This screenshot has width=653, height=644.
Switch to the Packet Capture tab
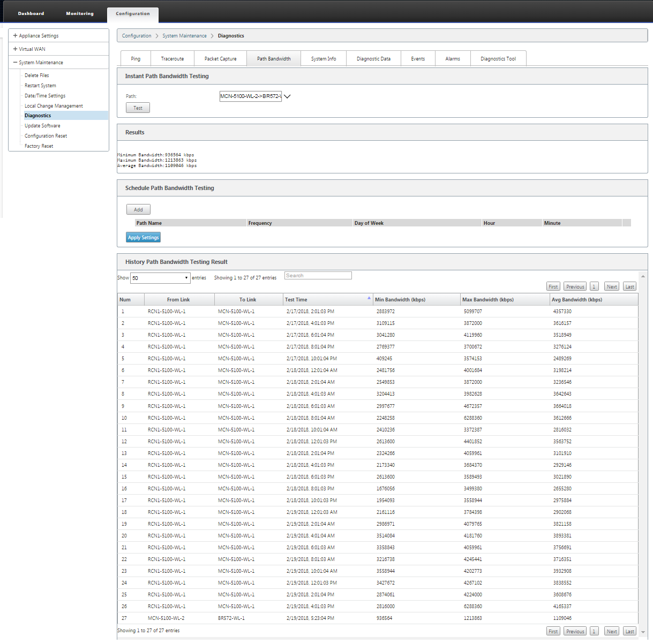point(220,58)
